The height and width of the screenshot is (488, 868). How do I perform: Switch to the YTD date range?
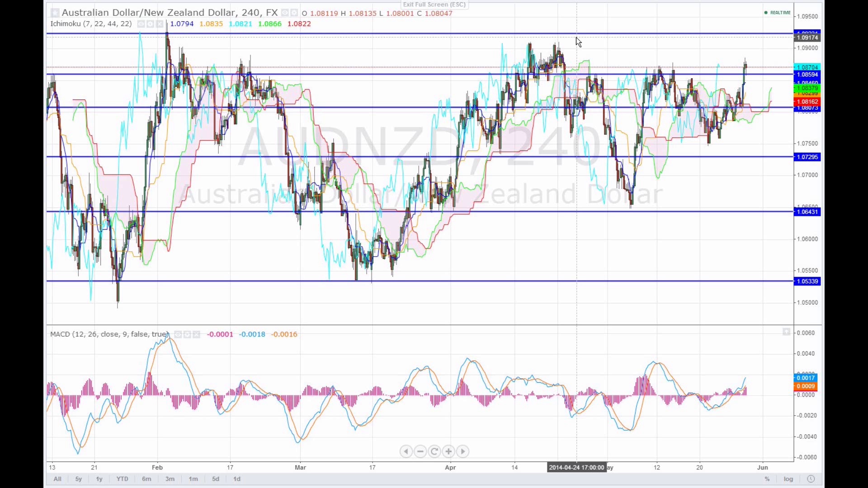[x=122, y=479]
